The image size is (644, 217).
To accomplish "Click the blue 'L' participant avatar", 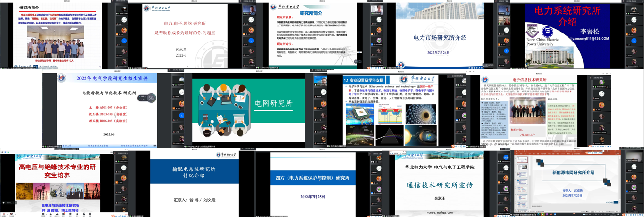I will [x=124, y=41].
